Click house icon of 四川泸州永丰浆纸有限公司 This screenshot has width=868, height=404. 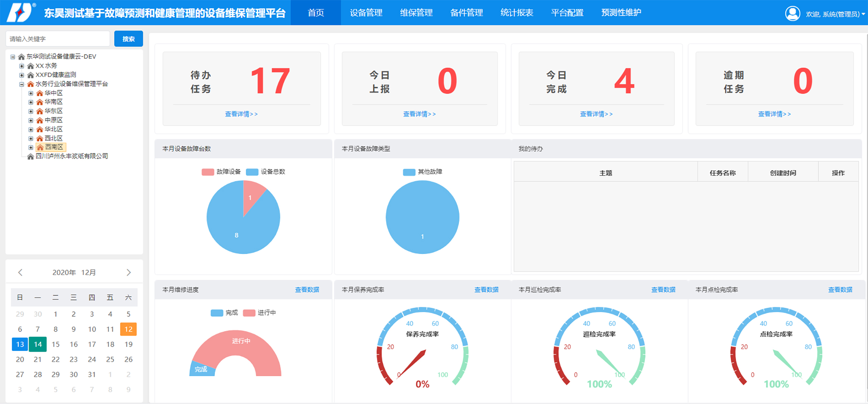pos(31,156)
